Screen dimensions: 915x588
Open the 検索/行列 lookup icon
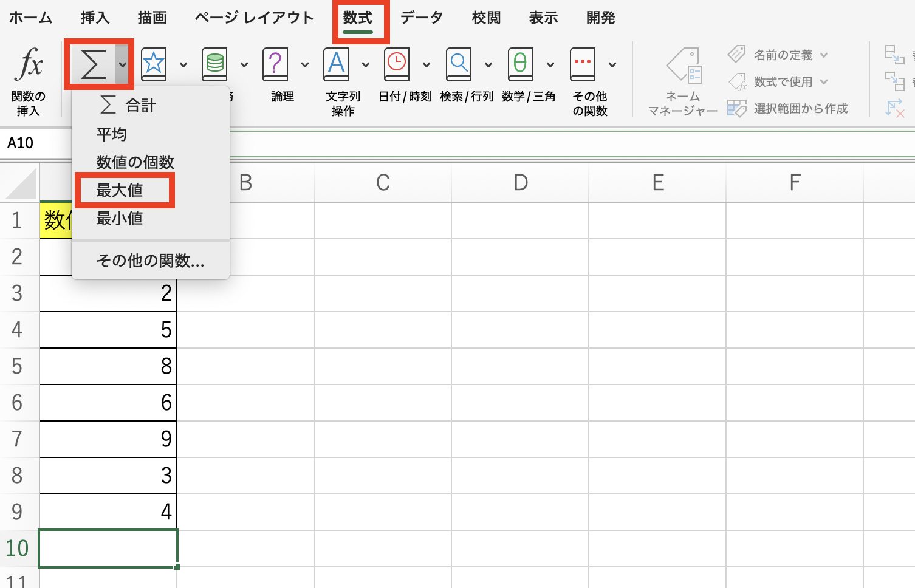459,64
